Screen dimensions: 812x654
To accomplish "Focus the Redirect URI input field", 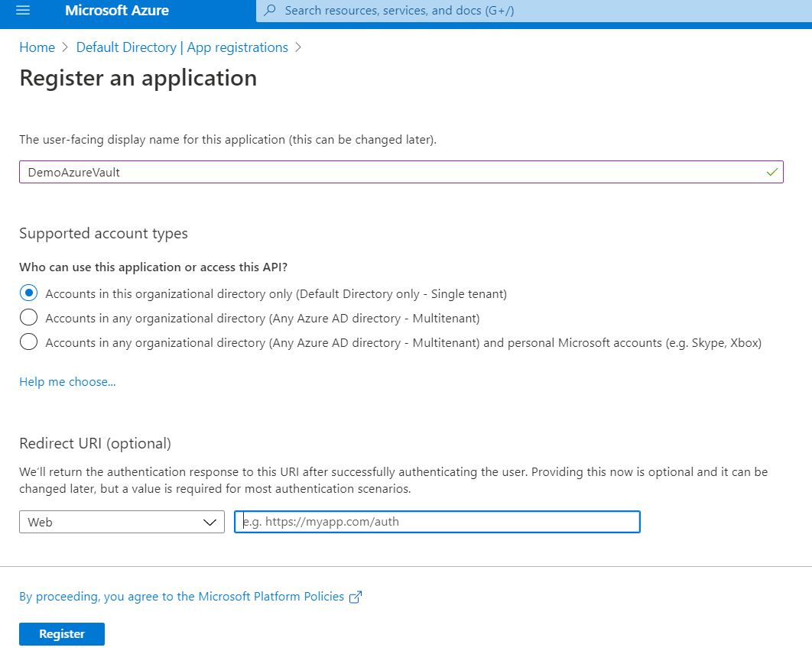I will coord(437,522).
